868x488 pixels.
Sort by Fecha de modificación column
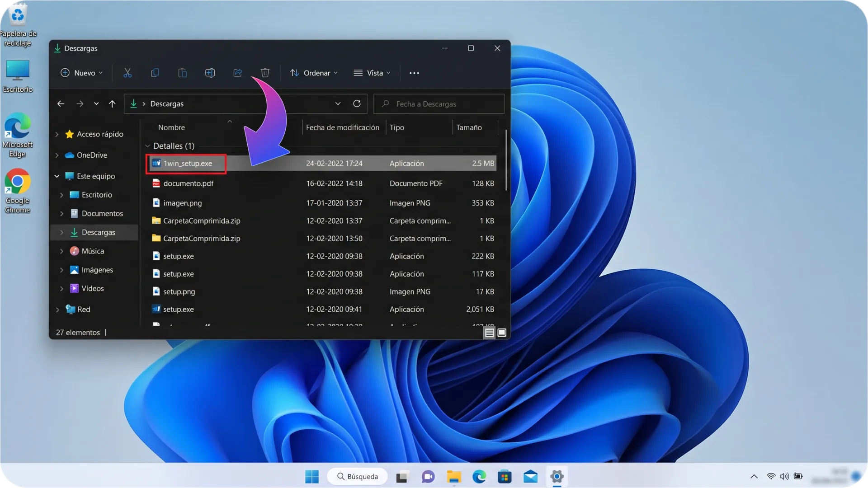(343, 127)
